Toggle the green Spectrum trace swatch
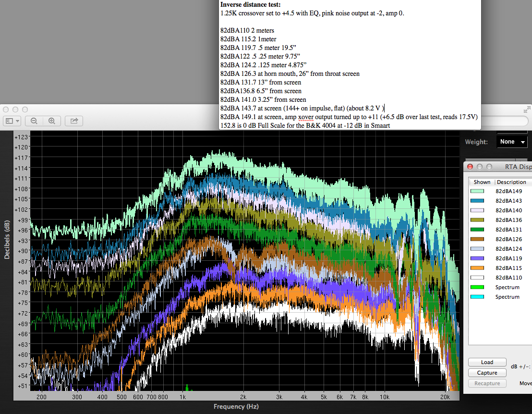532x414 pixels. tap(477, 287)
